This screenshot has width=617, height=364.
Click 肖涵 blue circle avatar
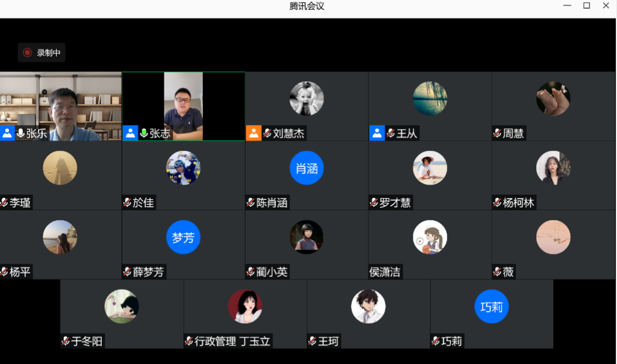306,168
